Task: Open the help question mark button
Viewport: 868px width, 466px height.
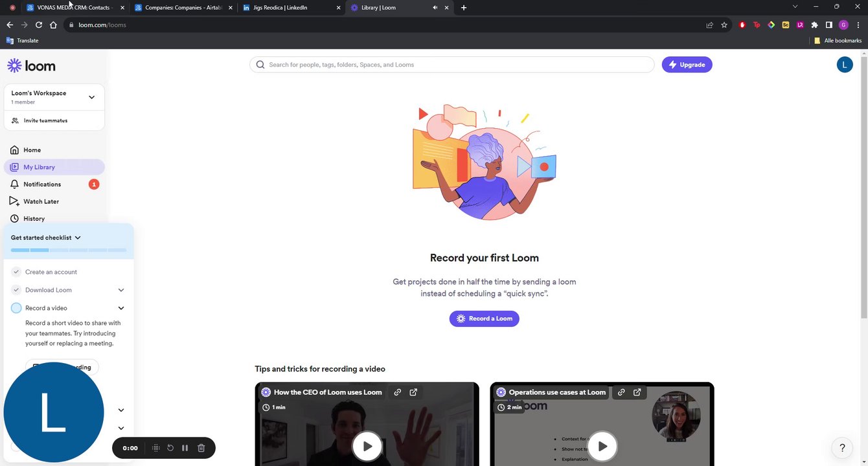Action: [x=842, y=448]
